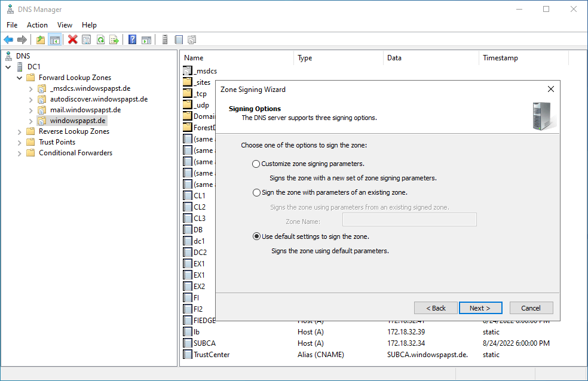
Task: Click the Cancel button in wizard
Action: tap(531, 308)
